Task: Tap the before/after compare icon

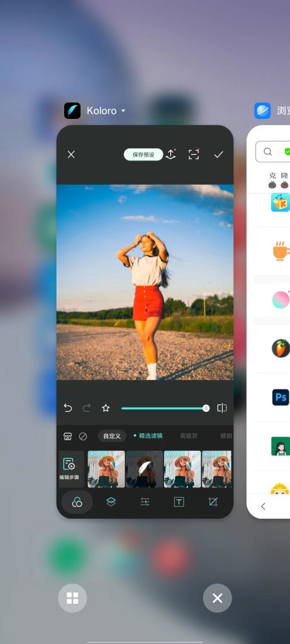Action: (222, 408)
